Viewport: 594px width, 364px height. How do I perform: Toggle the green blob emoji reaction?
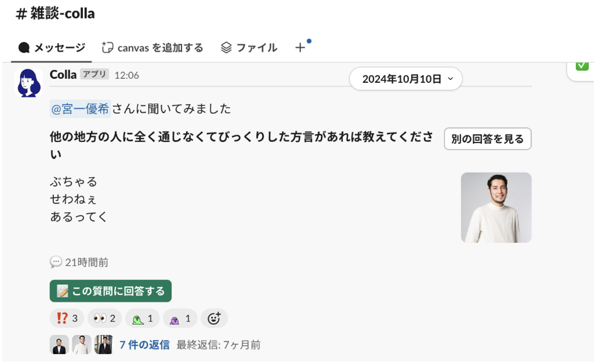pyautogui.click(x=142, y=318)
